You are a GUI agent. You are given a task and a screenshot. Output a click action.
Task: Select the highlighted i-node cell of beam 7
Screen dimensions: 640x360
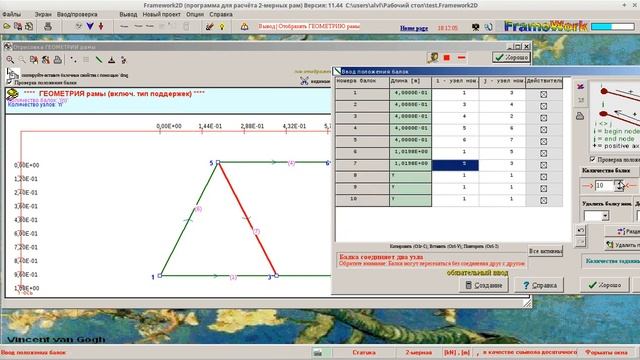(455, 165)
